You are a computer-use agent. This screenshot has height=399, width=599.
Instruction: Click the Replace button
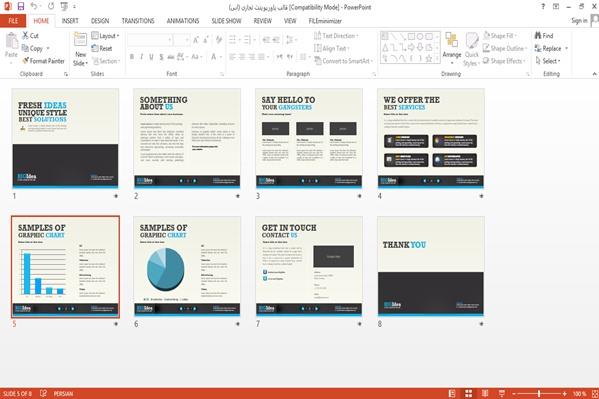[548, 48]
